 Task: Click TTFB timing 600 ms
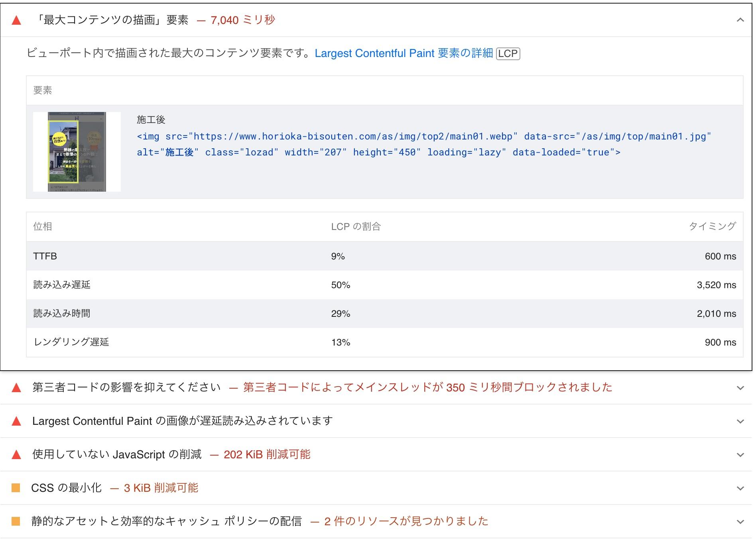[x=721, y=256]
